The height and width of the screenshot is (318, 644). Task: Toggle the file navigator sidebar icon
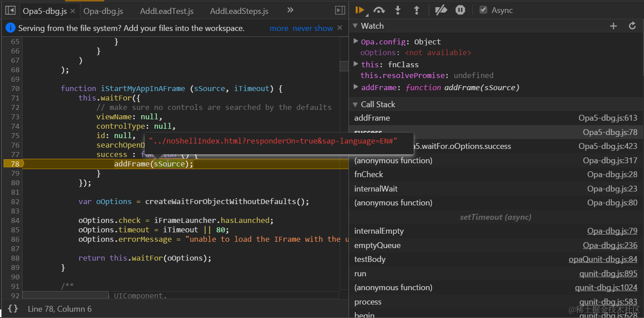click(11, 10)
